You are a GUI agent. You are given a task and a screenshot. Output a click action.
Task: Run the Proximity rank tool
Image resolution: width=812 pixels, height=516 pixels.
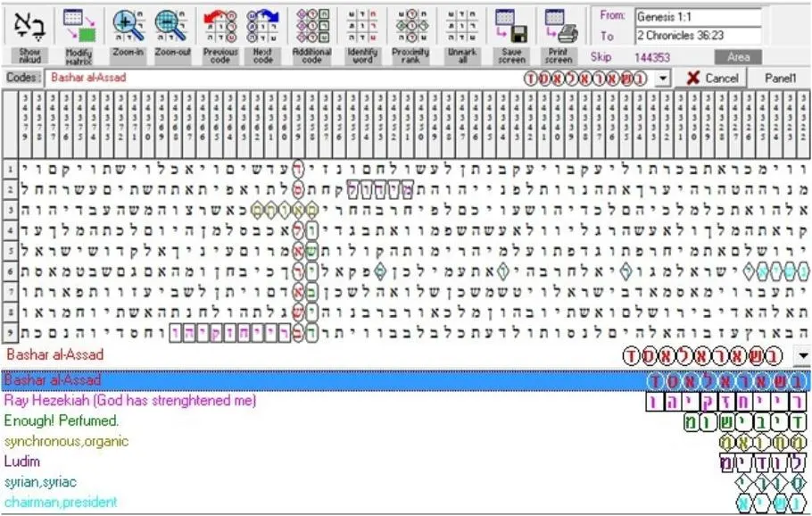coord(410,34)
